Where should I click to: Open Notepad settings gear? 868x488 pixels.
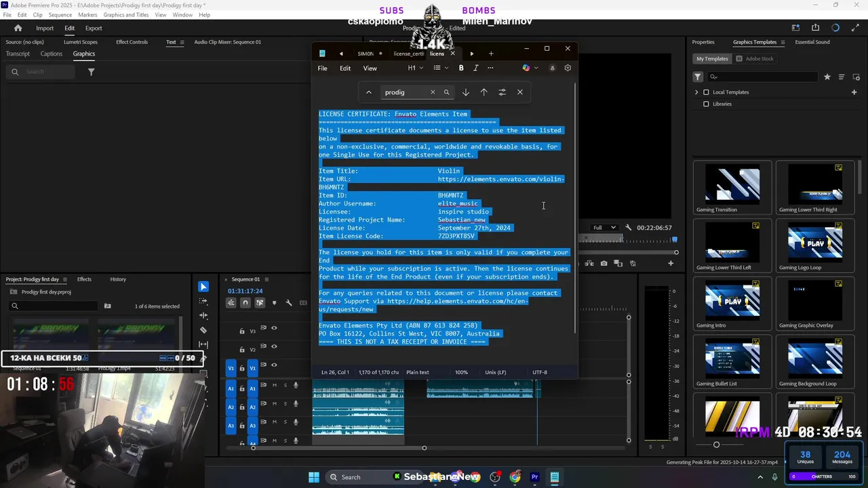coord(568,68)
